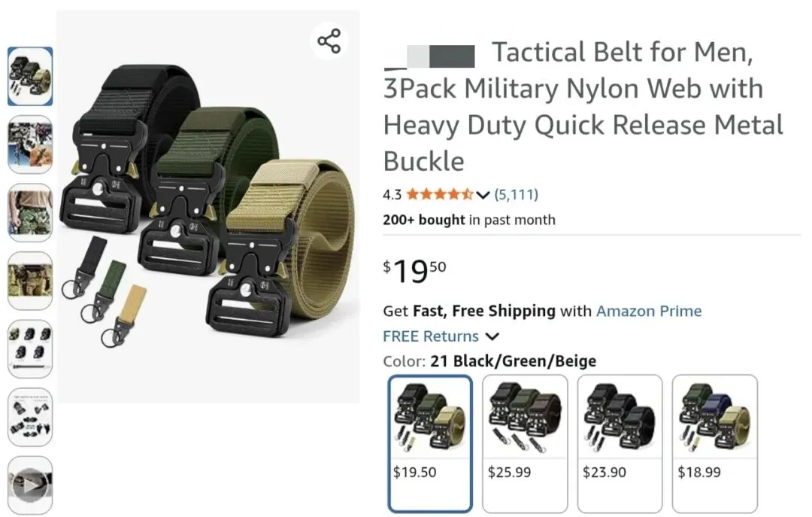
Task: Click the 4.3 star rating icons
Action: (x=439, y=195)
